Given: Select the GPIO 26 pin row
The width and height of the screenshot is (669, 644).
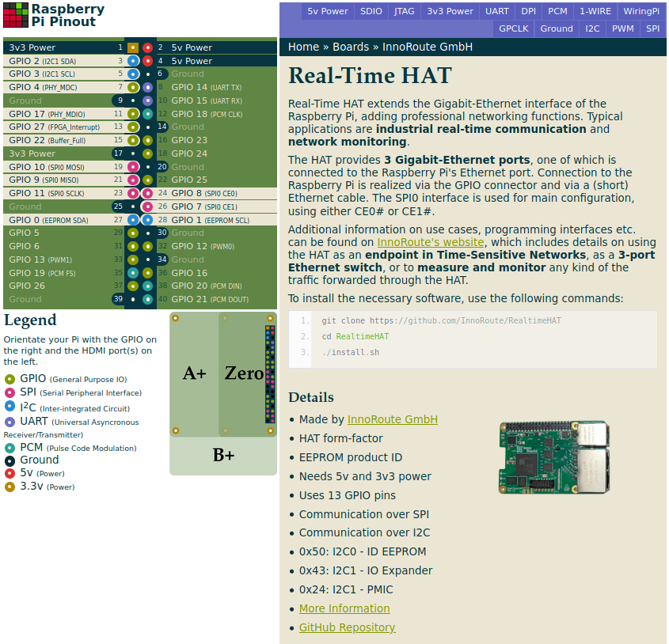Looking at the screenshot, I should 64,286.
